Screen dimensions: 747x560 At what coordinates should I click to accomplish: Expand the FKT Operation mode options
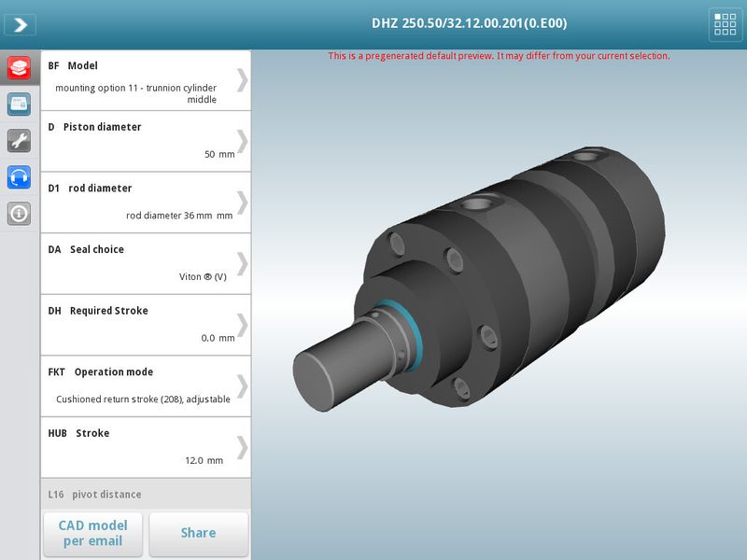pos(145,385)
